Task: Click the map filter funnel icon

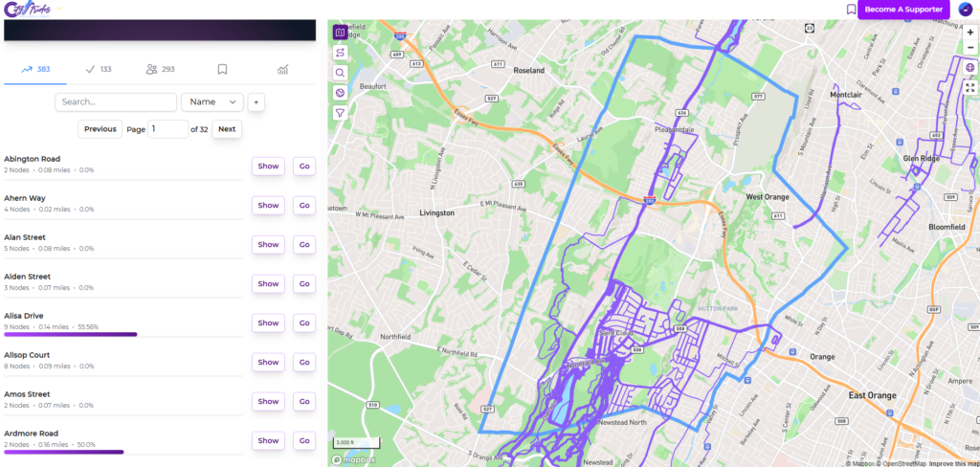Action: [340, 113]
